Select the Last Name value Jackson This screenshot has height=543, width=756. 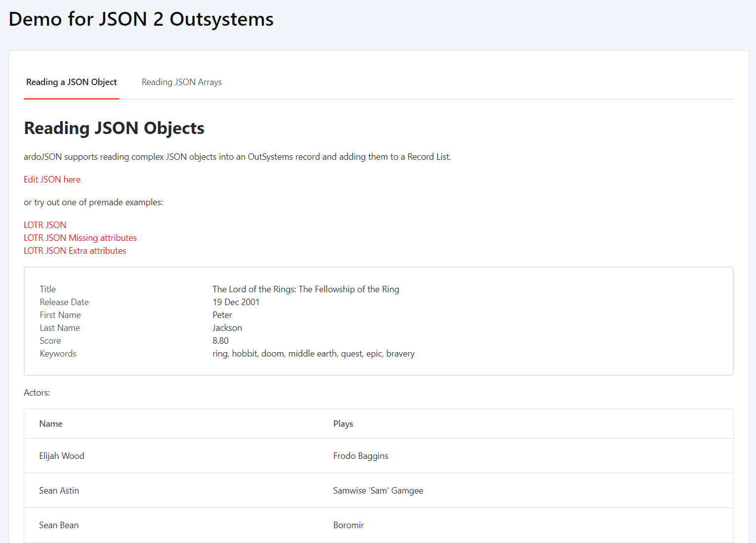point(227,327)
